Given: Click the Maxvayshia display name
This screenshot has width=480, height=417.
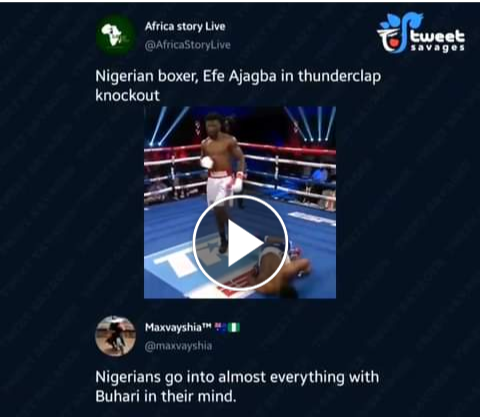Looking at the screenshot, I should coord(178,327).
